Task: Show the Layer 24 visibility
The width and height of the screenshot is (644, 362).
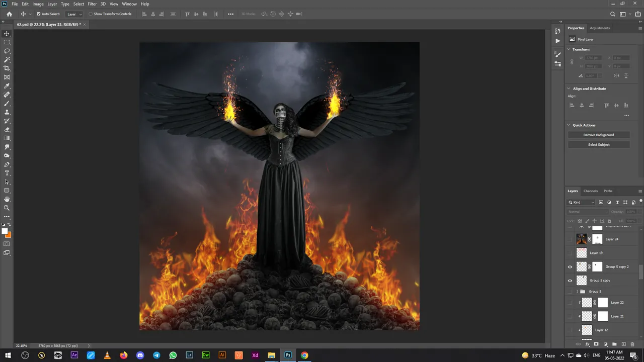Action: click(570, 239)
